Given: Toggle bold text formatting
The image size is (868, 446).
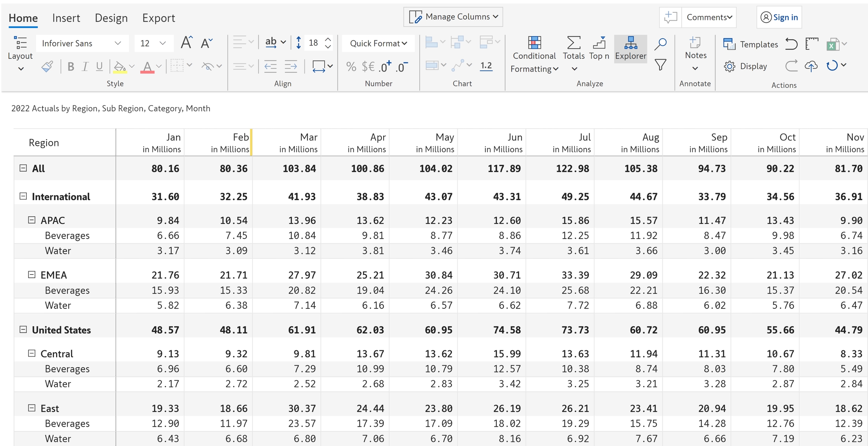Looking at the screenshot, I should [x=70, y=67].
